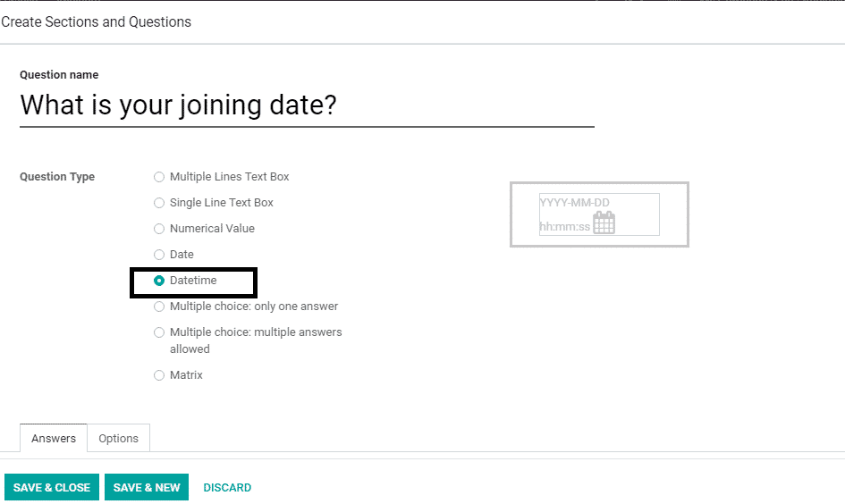Click the hh:mm:ss placeholder text

tap(564, 227)
